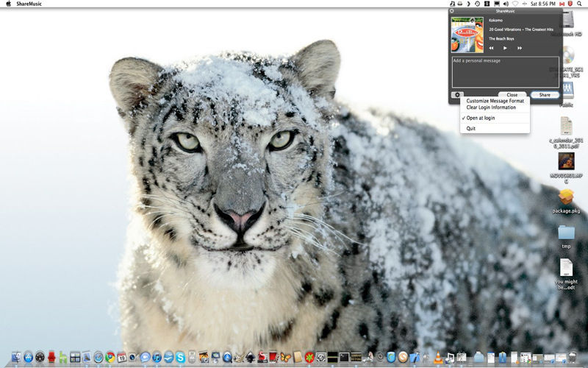This screenshot has width=588, height=368.
Task: Choose 'Clear Login Information' menu entry
Action: click(491, 107)
